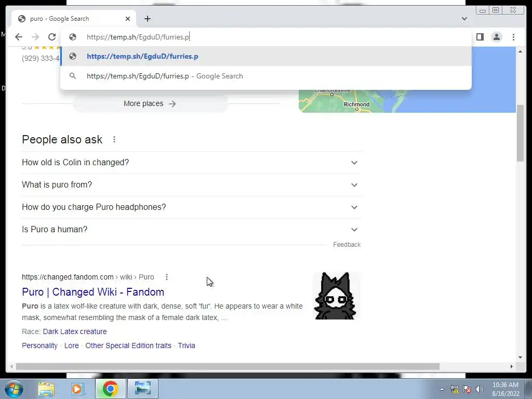
Task: Click the vertical scrollbar down arrow
Action: click(520, 357)
